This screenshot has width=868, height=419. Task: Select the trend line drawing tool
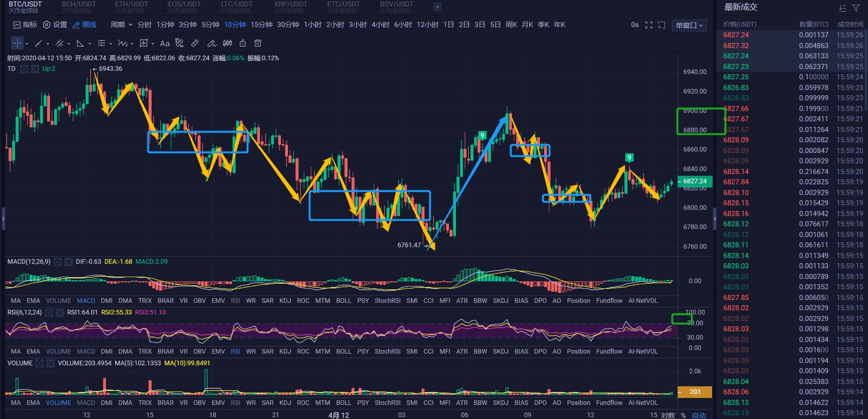(39, 43)
